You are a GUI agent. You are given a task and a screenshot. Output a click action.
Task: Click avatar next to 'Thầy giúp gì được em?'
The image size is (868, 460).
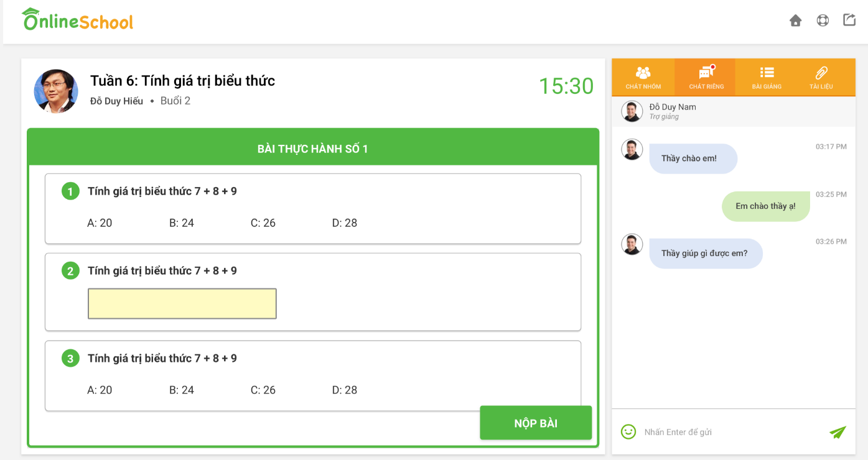(632, 244)
